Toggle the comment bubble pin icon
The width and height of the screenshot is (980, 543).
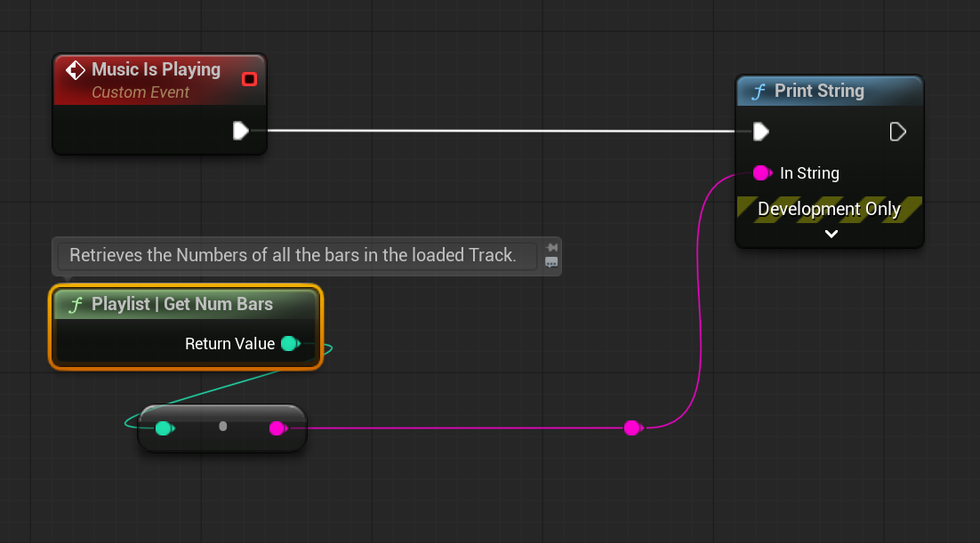click(x=551, y=247)
